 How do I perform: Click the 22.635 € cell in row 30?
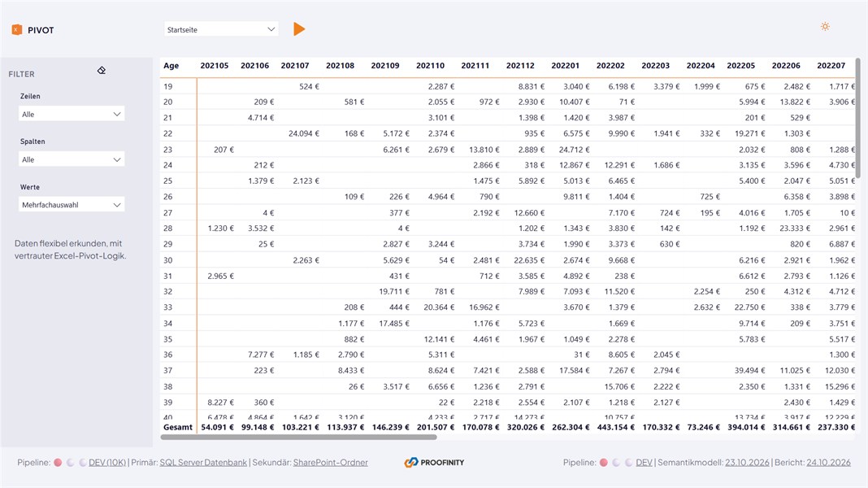pyautogui.click(x=529, y=260)
